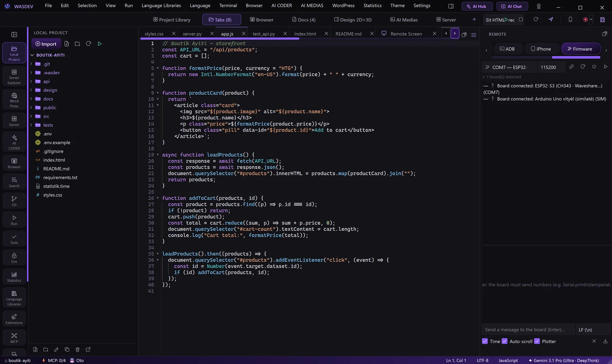Toggle the Time checkbox
This screenshot has width=612, height=364.
[485, 341]
